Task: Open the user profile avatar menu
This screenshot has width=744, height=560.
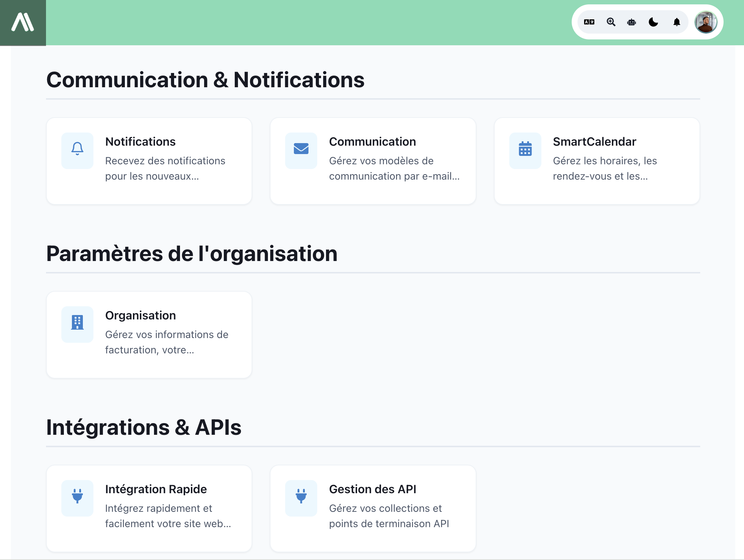Action: pos(706,22)
